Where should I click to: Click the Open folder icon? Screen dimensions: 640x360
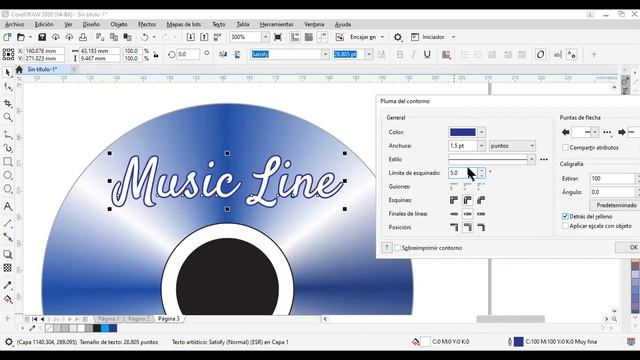coord(21,37)
